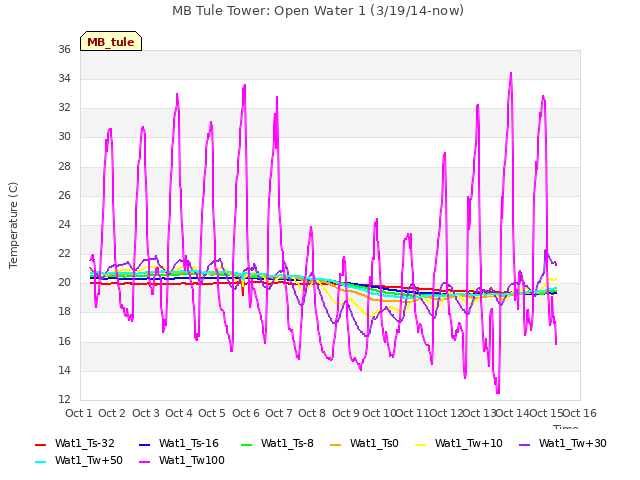Select the Wat1_Tw100 legend label
The height and width of the screenshot is (480, 640).
(x=192, y=461)
